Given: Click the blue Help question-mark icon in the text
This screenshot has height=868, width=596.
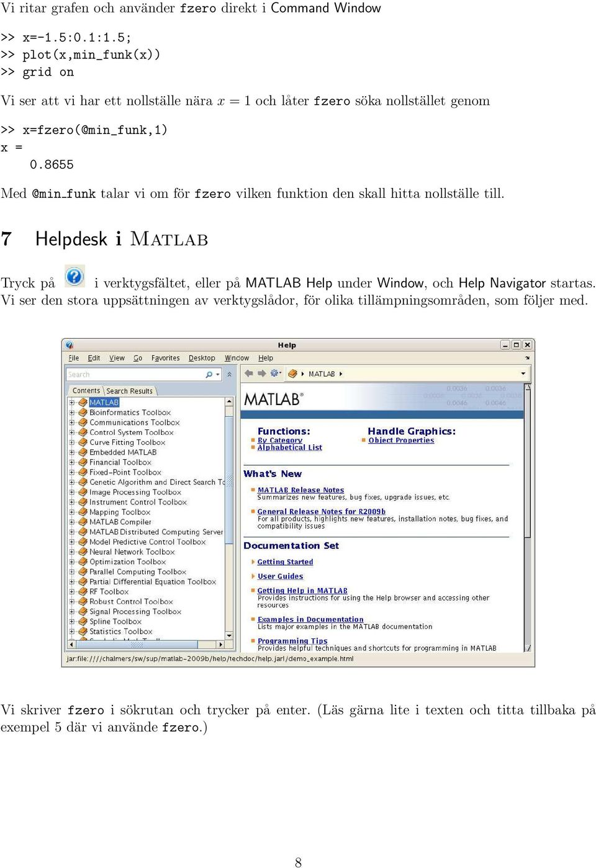Looking at the screenshot, I should coord(74,276).
